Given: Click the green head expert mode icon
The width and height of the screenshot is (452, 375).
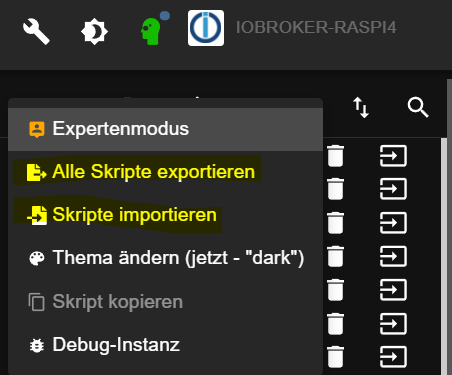Looking at the screenshot, I should (x=152, y=30).
